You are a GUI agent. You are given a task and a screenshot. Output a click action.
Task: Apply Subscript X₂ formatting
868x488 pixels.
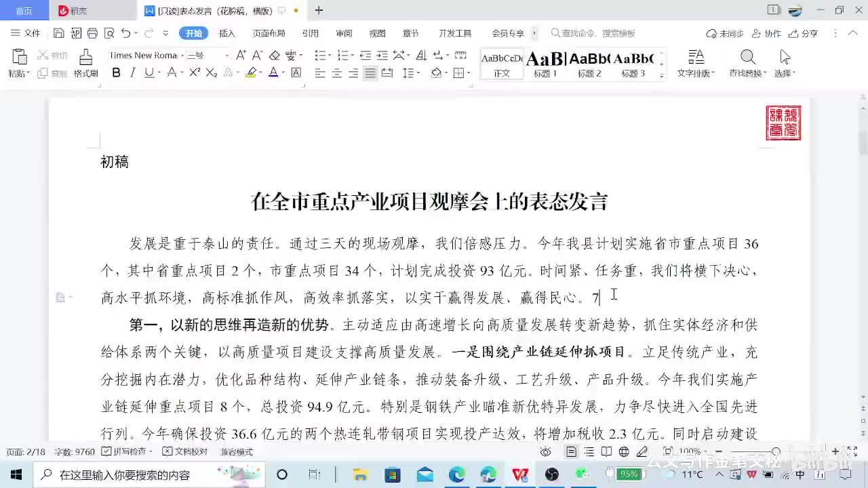click(212, 73)
